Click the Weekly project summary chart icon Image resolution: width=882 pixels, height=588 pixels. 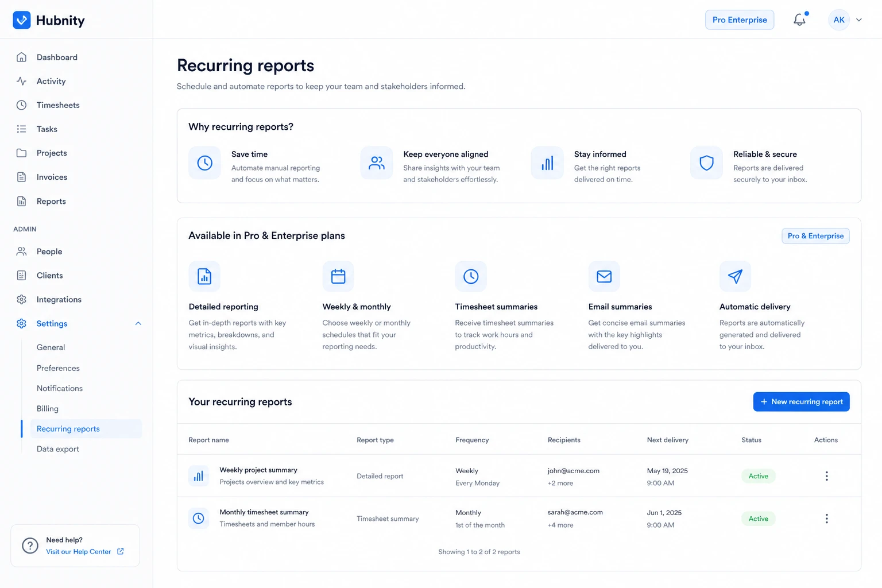click(x=199, y=476)
